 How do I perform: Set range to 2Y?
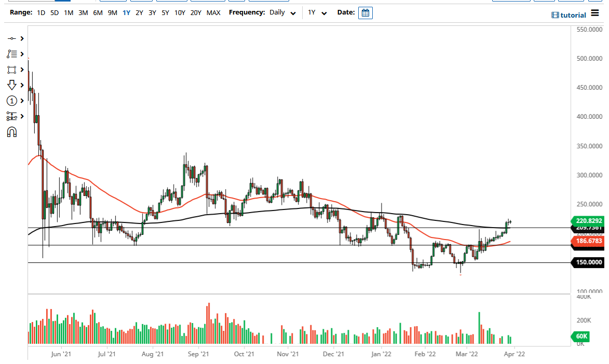(x=140, y=13)
